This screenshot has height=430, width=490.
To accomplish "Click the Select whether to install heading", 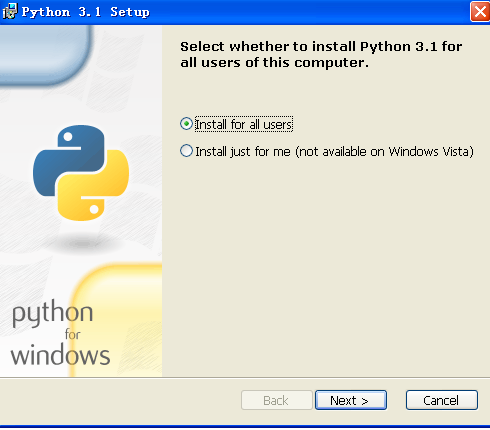I will 321,54.
